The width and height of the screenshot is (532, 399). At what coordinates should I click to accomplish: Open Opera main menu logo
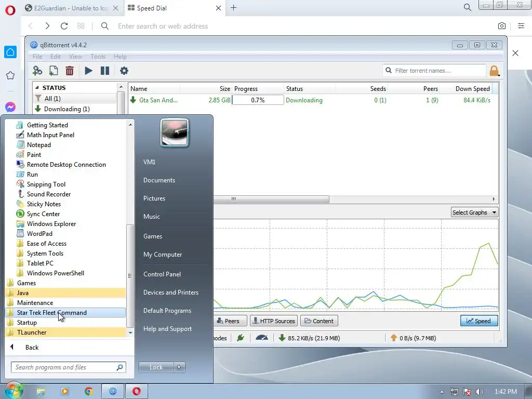[10, 10]
